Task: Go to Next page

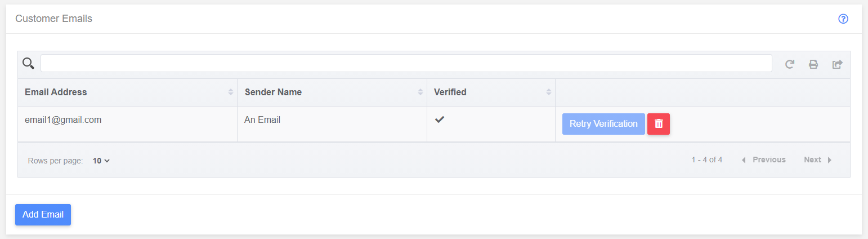Action: 818,160
